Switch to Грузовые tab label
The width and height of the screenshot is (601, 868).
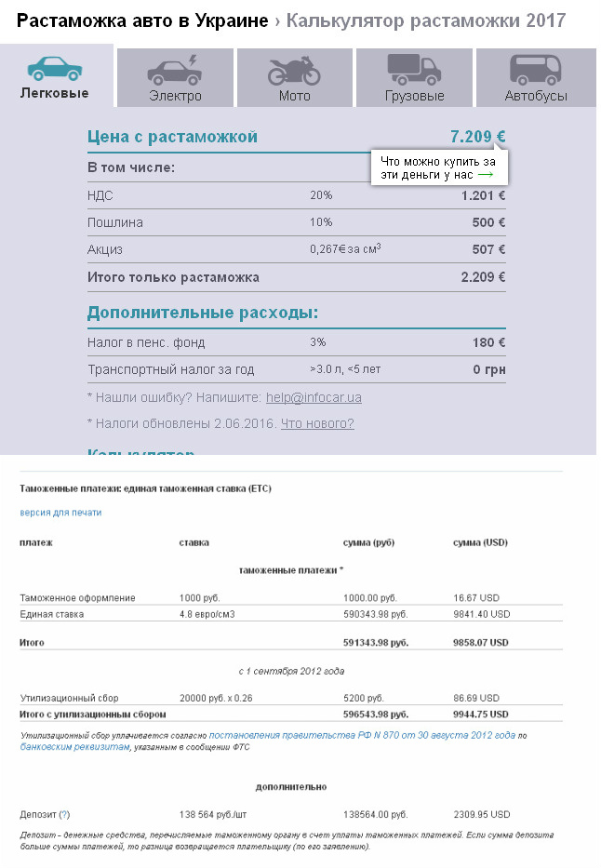415,96
